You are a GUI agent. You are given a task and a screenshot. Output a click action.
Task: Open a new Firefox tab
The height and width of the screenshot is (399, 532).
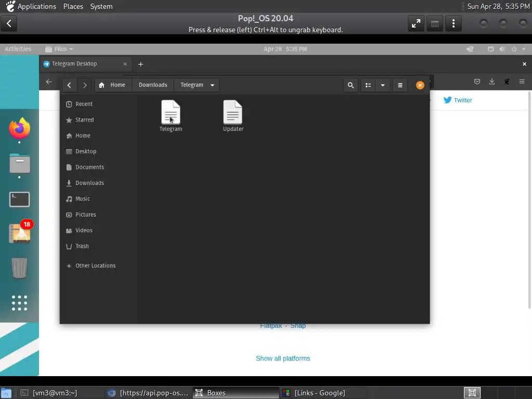(140, 64)
